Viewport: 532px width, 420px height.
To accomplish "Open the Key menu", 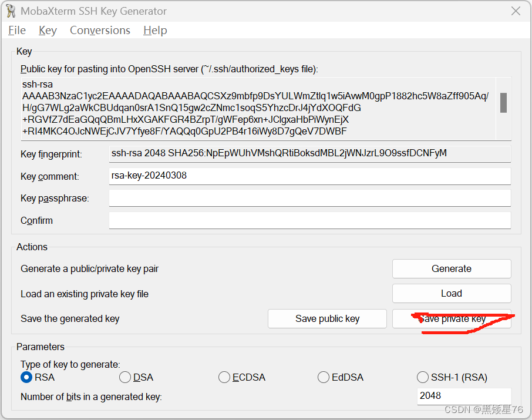I will [48, 30].
